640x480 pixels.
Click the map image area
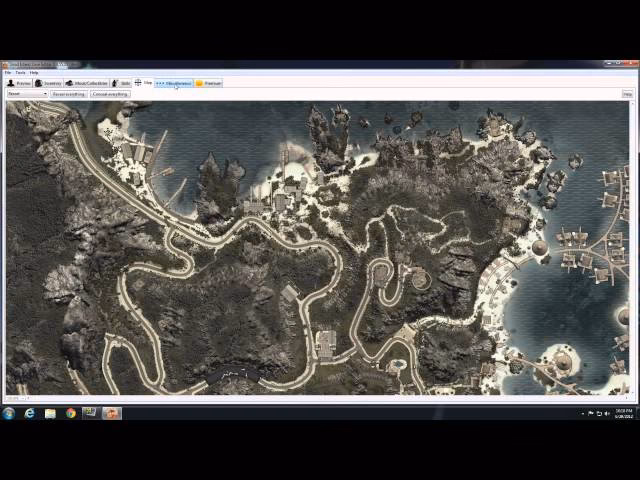pyautogui.click(x=318, y=248)
